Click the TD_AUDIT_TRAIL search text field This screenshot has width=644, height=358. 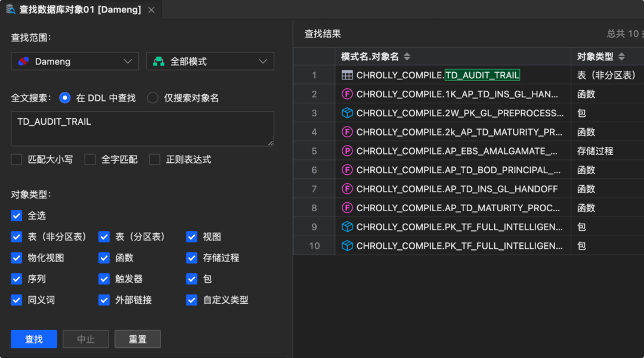click(142, 128)
